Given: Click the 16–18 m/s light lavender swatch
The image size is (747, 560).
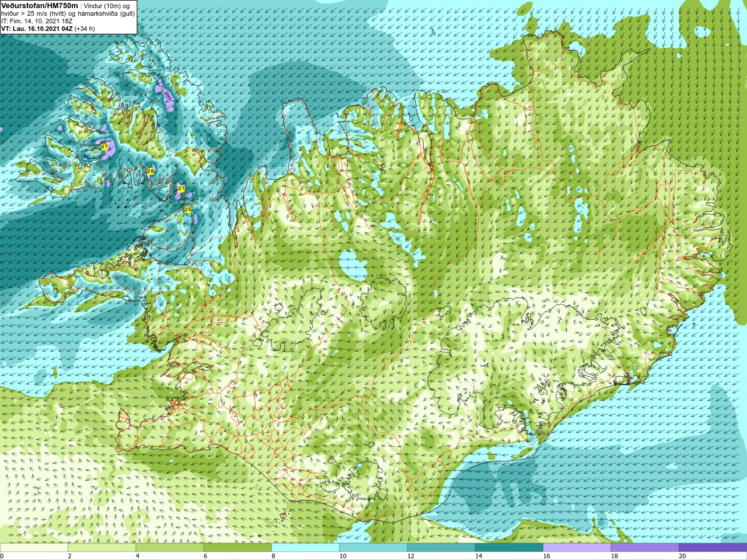Looking at the screenshot, I should (577, 547).
